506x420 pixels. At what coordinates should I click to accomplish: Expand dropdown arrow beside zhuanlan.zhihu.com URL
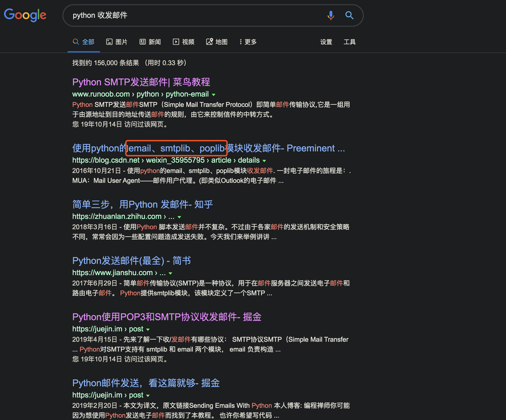tap(179, 217)
